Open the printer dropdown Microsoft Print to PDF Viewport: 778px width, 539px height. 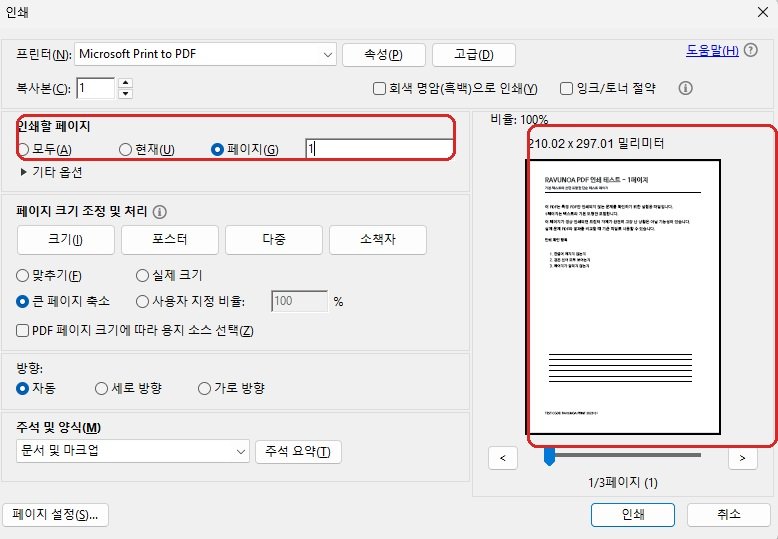tap(205, 54)
